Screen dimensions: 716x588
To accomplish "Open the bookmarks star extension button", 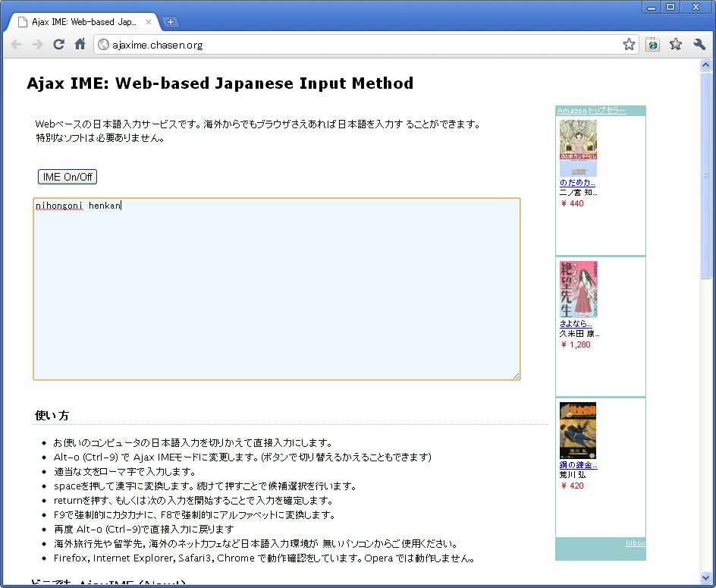I will (x=676, y=45).
